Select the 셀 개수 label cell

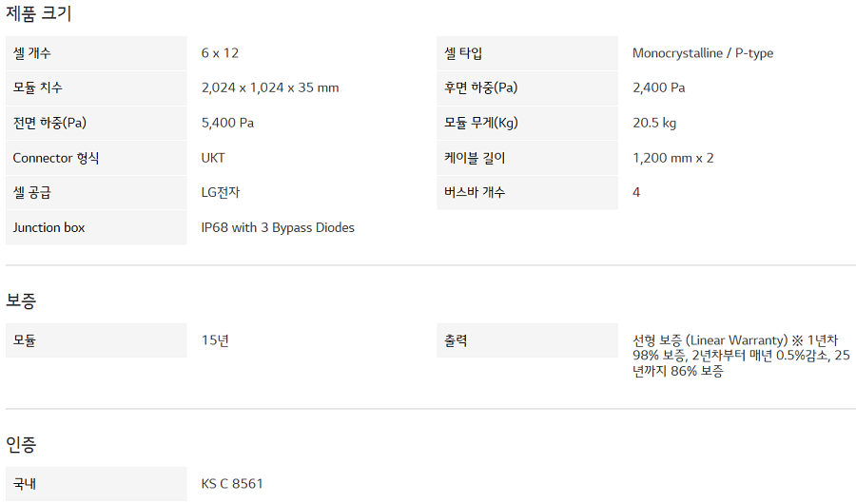(95, 53)
